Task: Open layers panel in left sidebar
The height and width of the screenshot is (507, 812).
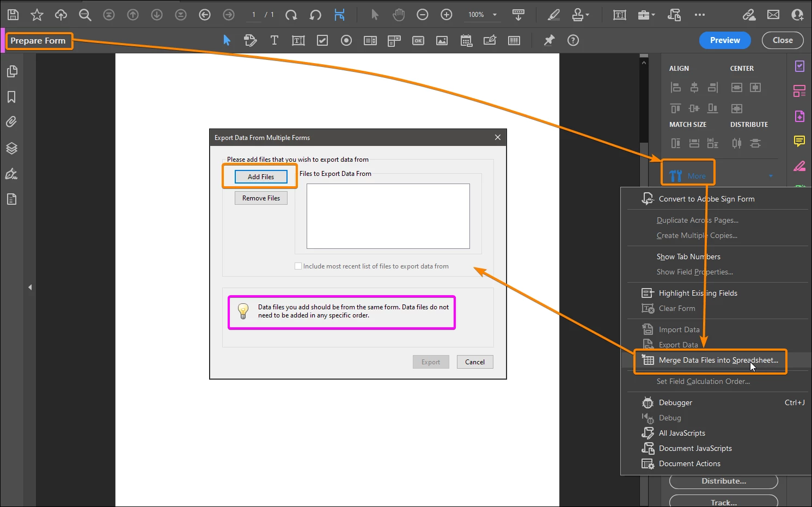Action: pos(11,148)
